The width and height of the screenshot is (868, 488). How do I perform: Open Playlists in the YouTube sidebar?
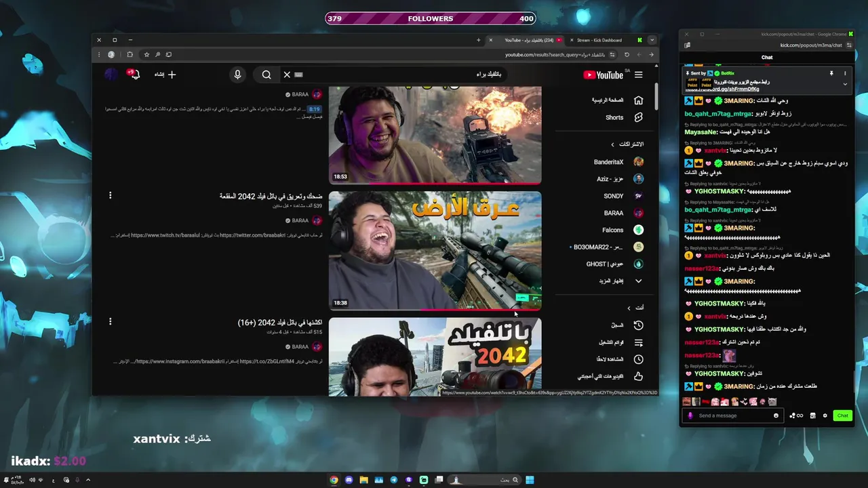[x=620, y=342]
